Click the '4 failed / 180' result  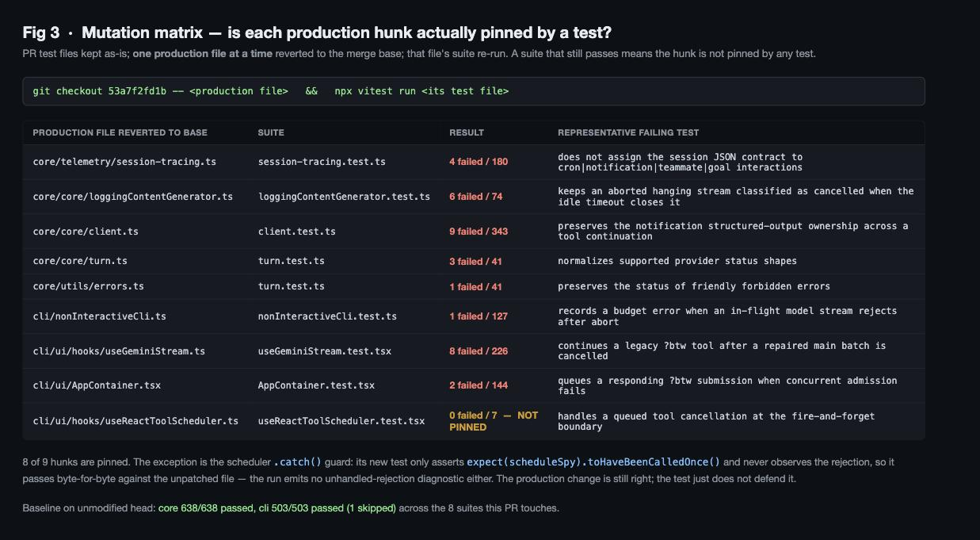pyautogui.click(x=479, y=162)
